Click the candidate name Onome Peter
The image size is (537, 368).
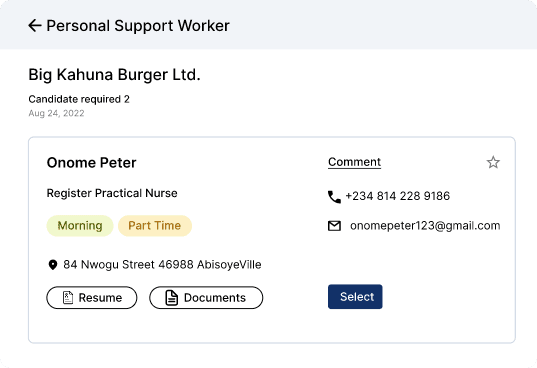tap(91, 163)
